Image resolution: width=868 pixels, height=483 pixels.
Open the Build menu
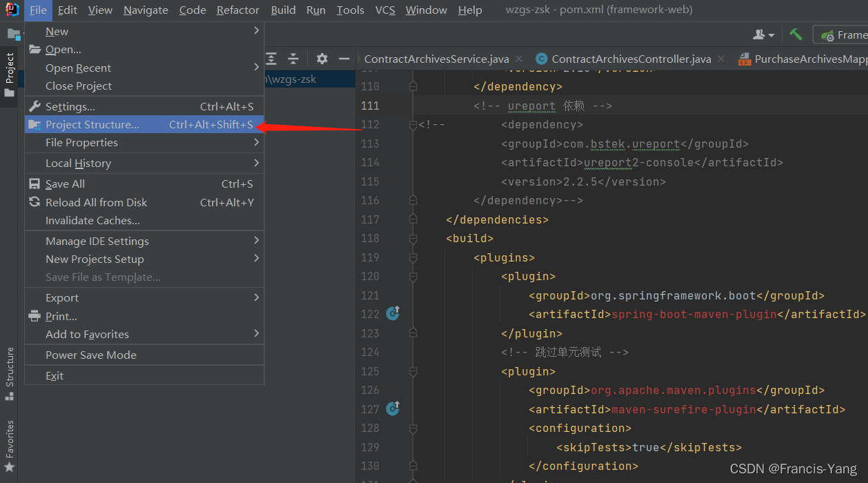[x=283, y=10]
